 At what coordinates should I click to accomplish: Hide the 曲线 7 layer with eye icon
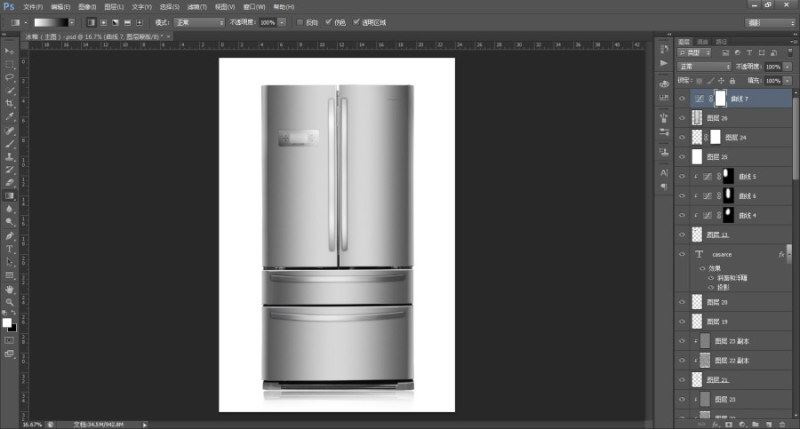coord(682,98)
